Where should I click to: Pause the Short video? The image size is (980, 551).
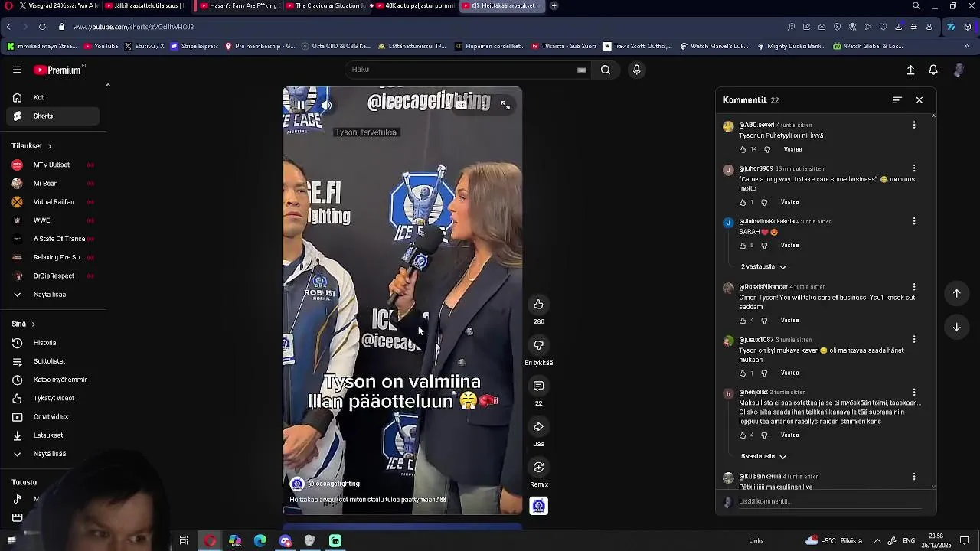pos(301,106)
